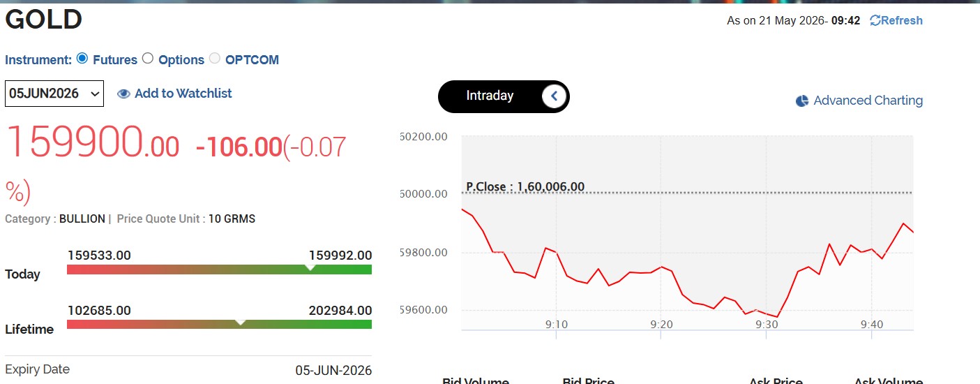Click the 9:10 time axis label
Image resolution: width=980 pixels, height=384 pixels.
point(556,324)
